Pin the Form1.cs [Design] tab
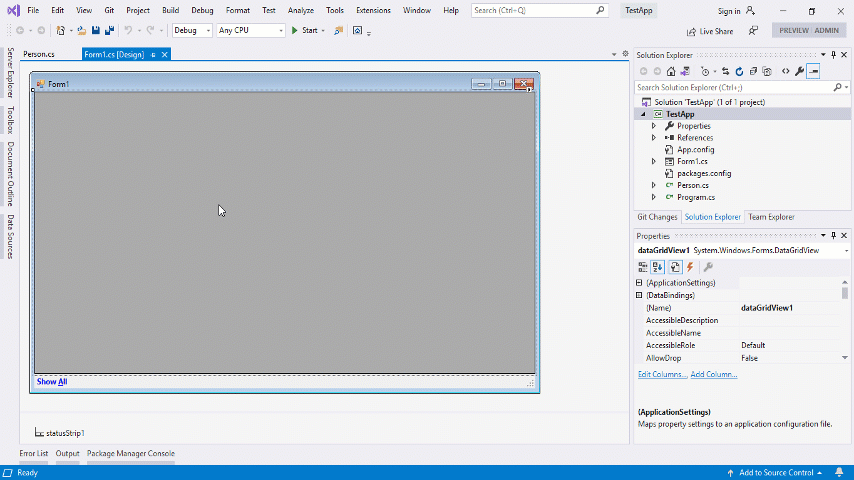This screenshot has height=480, width=854. pos(153,54)
